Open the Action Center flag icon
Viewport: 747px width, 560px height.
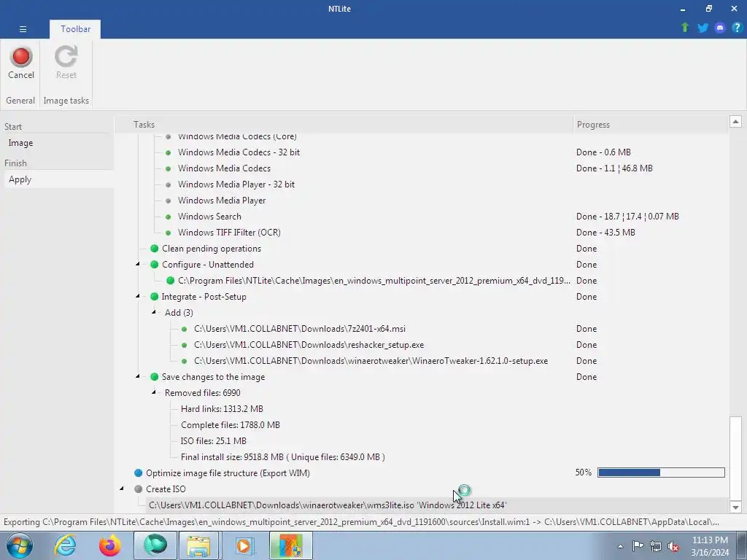click(638, 546)
